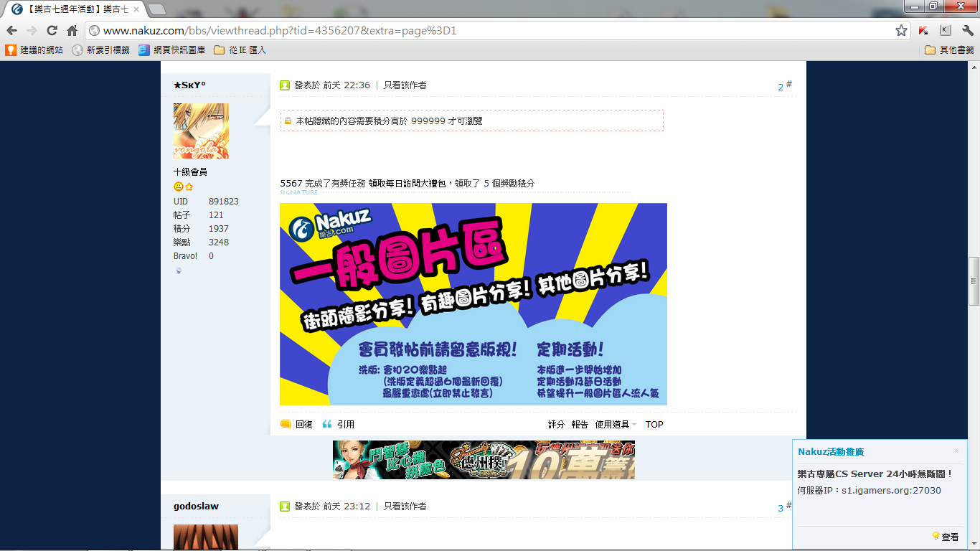
Task: Click the Kaspersky extension icon
Action: click(x=924, y=31)
